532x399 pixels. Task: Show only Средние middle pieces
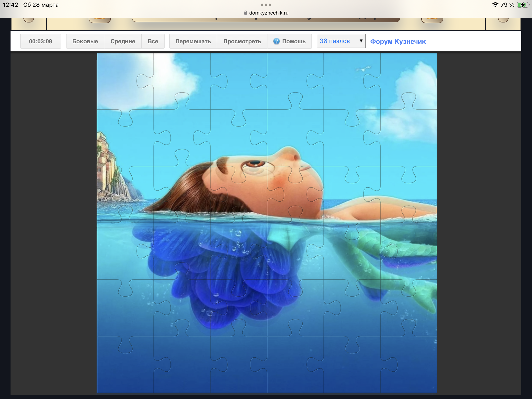[123, 41]
